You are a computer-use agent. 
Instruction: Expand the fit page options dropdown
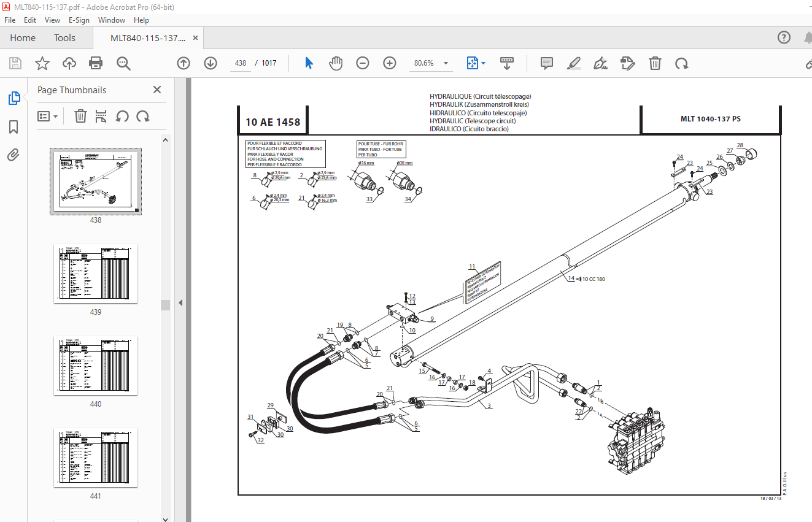pyautogui.click(x=483, y=63)
